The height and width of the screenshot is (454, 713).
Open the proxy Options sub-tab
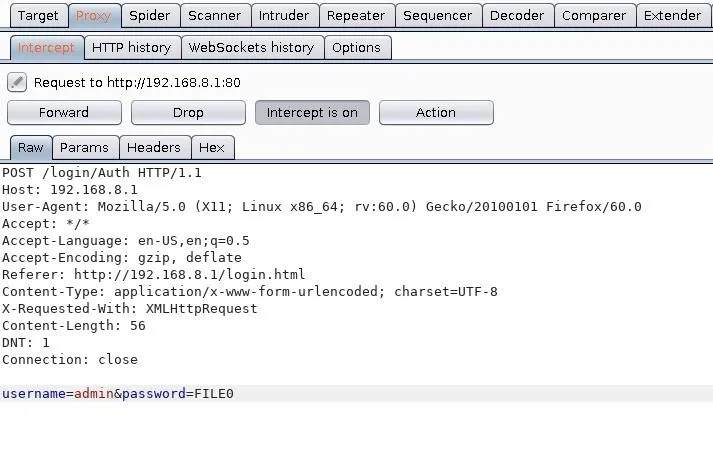356,48
